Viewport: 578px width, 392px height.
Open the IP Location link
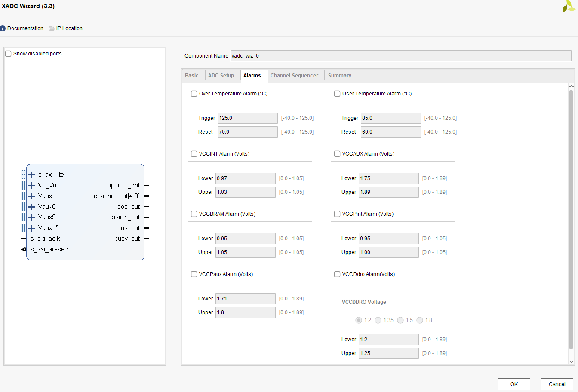click(x=69, y=28)
